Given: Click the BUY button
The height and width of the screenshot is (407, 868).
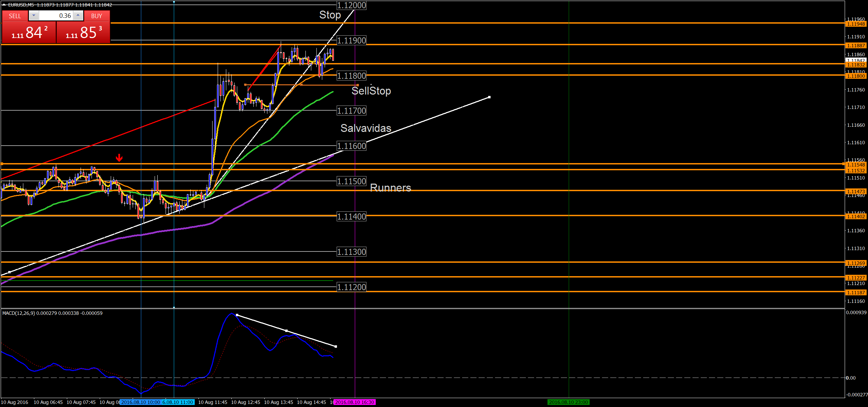Looking at the screenshot, I should (x=97, y=16).
